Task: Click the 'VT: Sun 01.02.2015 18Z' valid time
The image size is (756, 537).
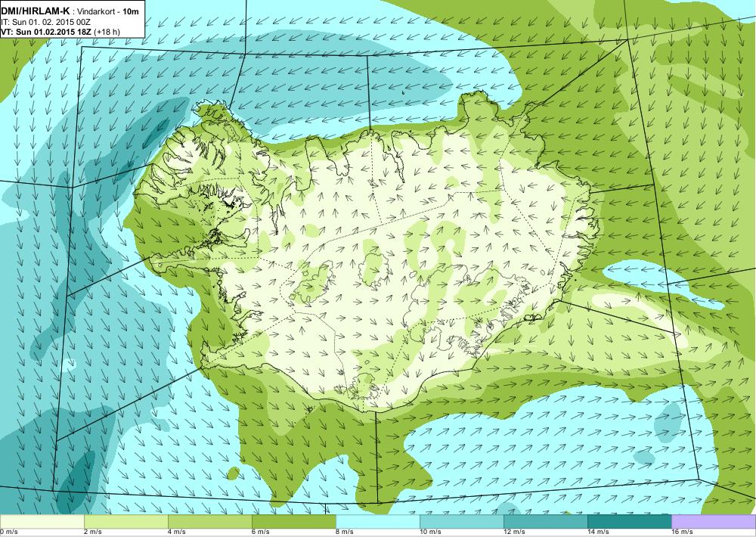Action: tap(46, 32)
